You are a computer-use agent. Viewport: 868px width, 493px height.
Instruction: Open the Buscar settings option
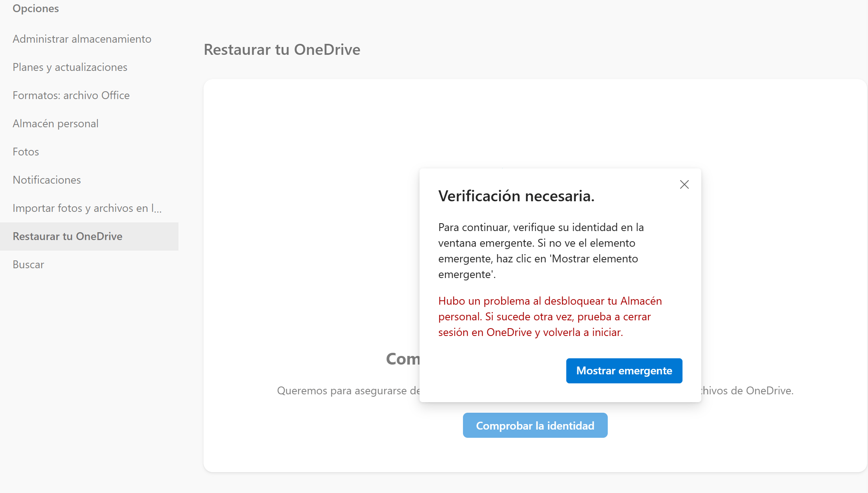pyautogui.click(x=28, y=265)
